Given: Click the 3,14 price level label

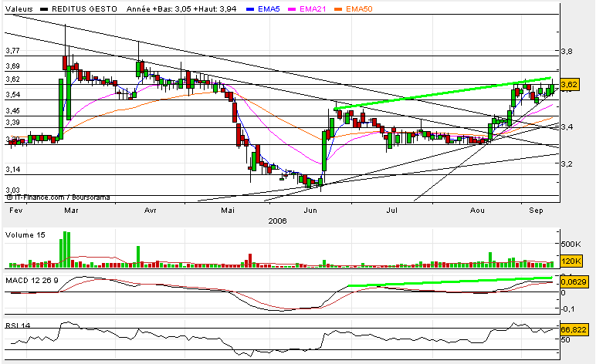Looking at the screenshot, I should (x=12, y=170).
